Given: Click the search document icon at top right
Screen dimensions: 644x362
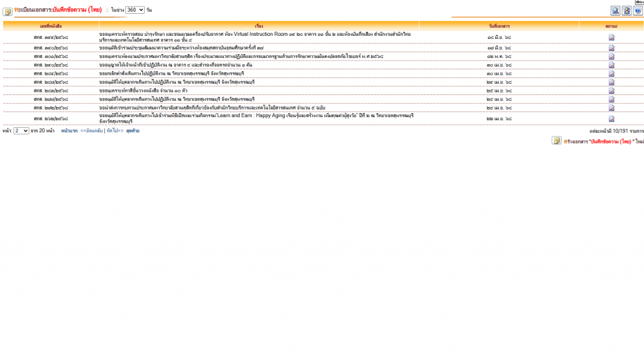Looking at the screenshot, I should pyautogui.click(x=616, y=11).
